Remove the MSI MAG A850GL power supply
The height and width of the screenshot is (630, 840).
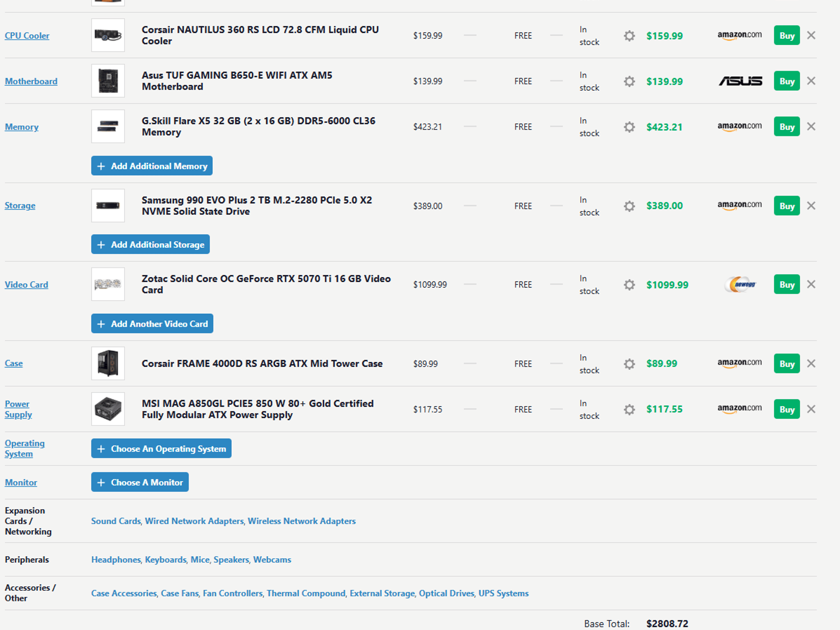tap(811, 409)
